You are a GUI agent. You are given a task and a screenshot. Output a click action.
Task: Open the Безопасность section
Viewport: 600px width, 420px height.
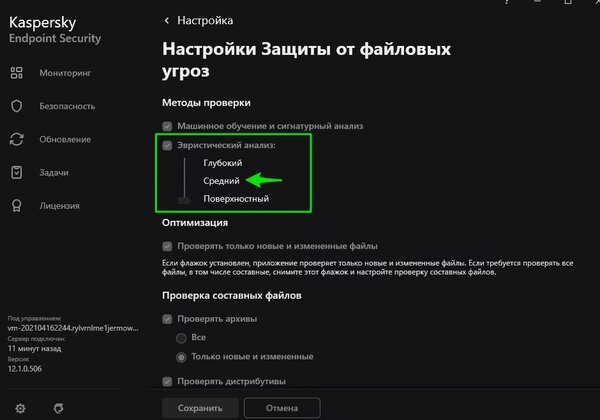click(67, 106)
